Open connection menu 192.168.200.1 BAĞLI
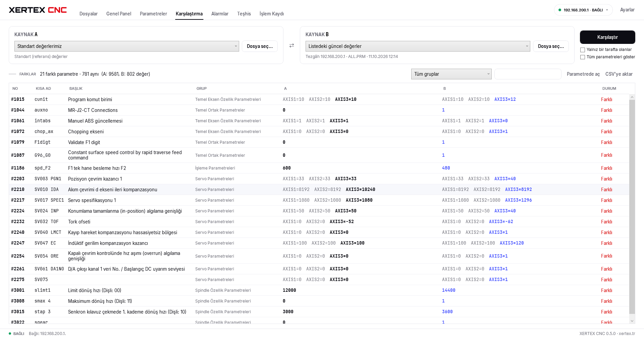The image size is (644, 338). pyautogui.click(x=583, y=10)
